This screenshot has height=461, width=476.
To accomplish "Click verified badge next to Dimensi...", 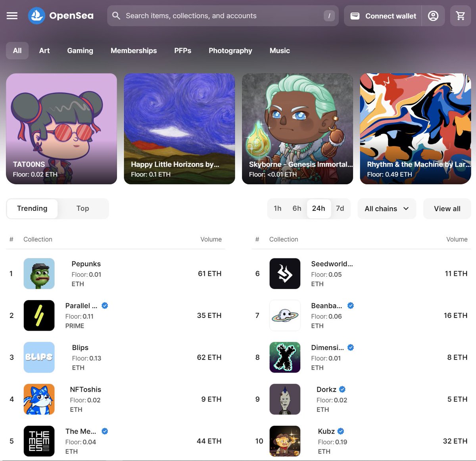I will (x=351, y=348).
